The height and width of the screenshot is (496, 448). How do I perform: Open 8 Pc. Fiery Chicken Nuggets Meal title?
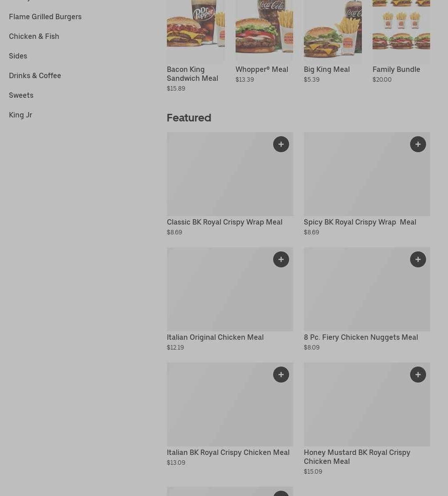click(x=361, y=337)
